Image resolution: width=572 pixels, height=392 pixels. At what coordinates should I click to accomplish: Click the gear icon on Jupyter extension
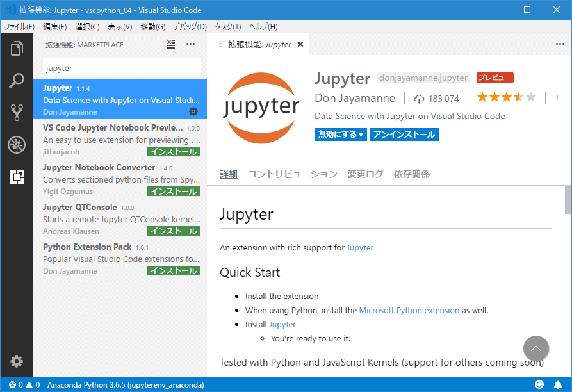[193, 111]
